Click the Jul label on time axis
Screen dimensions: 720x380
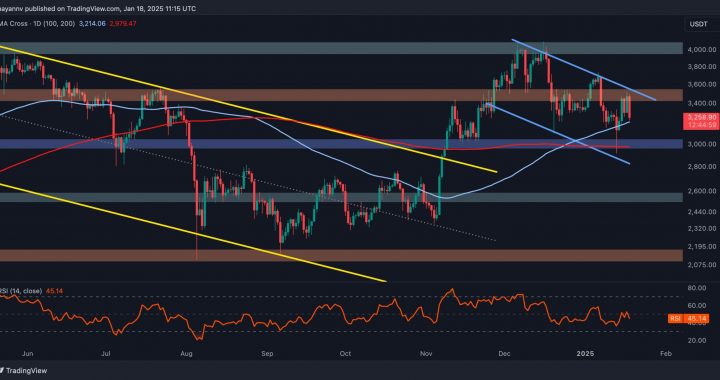pyautogui.click(x=106, y=354)
